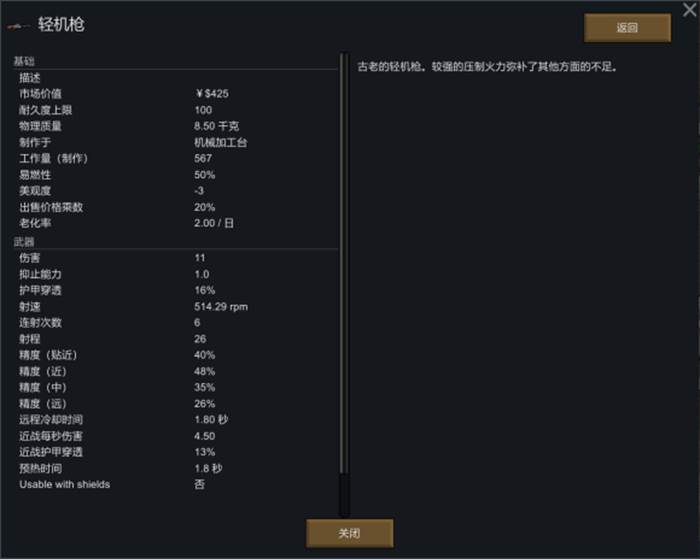700x559 pixels.
Task: Select the 耐久度上限 max hit points row
Action: coord(176,110)
